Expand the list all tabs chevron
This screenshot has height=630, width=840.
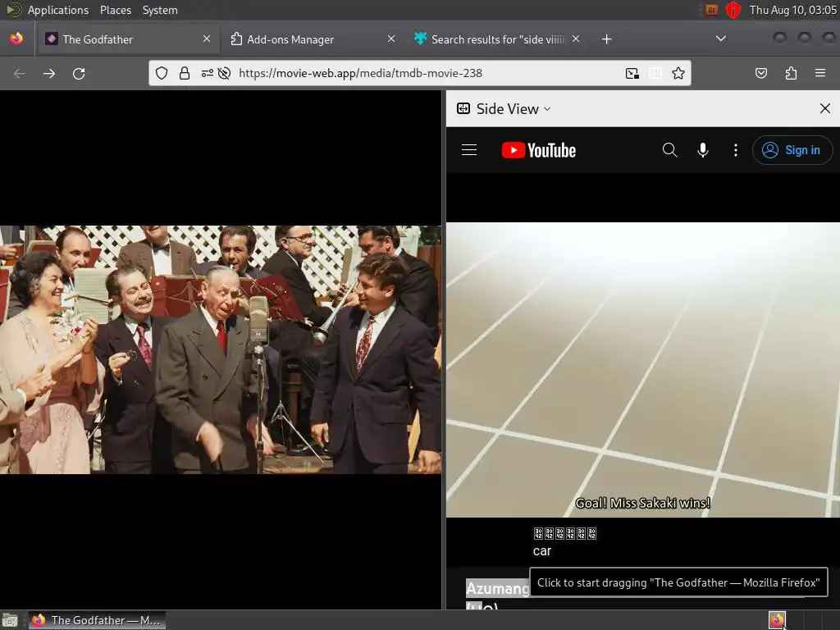[721, 39]
